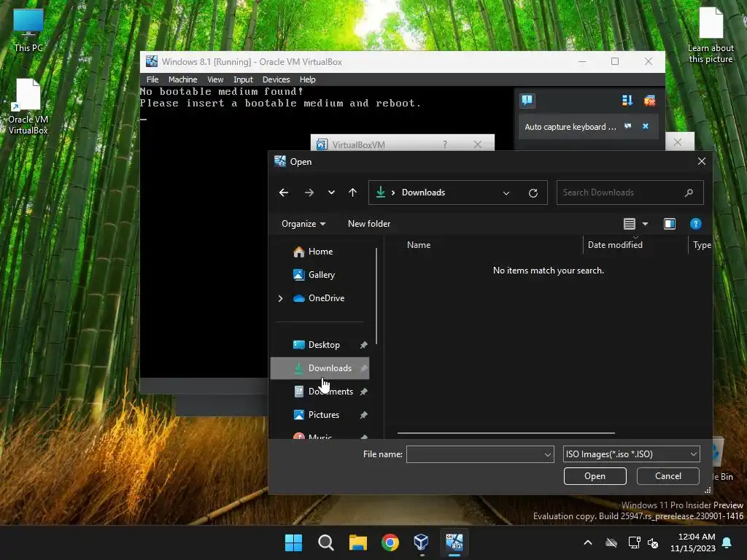Change the view layout icon
This screenshot has width=747, height=560.
click(630, 224)
